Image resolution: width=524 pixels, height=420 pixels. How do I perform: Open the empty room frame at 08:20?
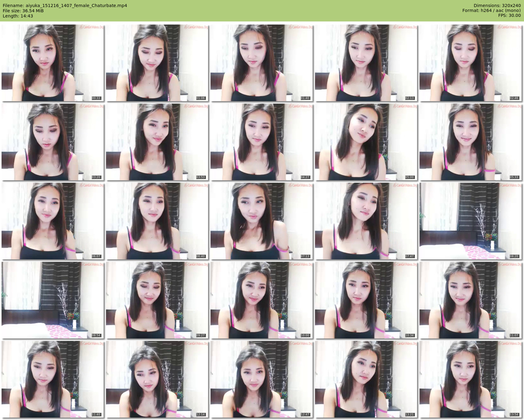click(470, 221)
